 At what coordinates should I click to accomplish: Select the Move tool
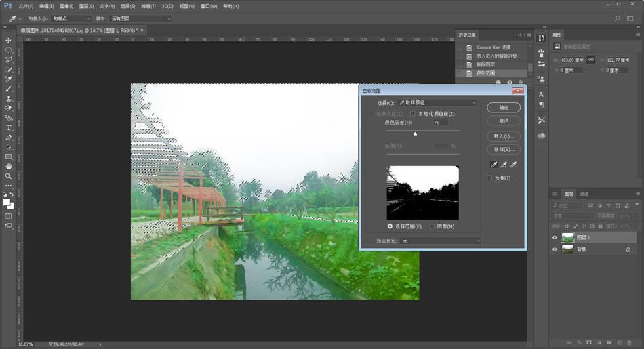pos(9,40)
